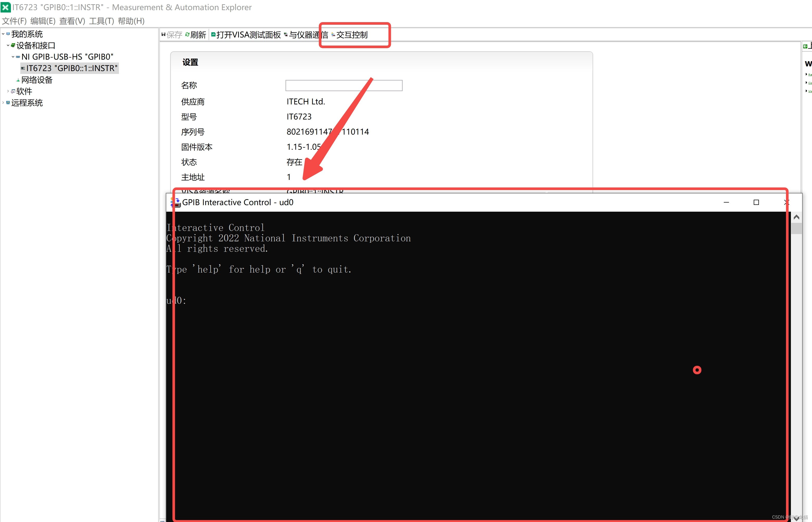Click the green Refresh (刷新) icon
The image size is (812, 522).
click(187, 34)
